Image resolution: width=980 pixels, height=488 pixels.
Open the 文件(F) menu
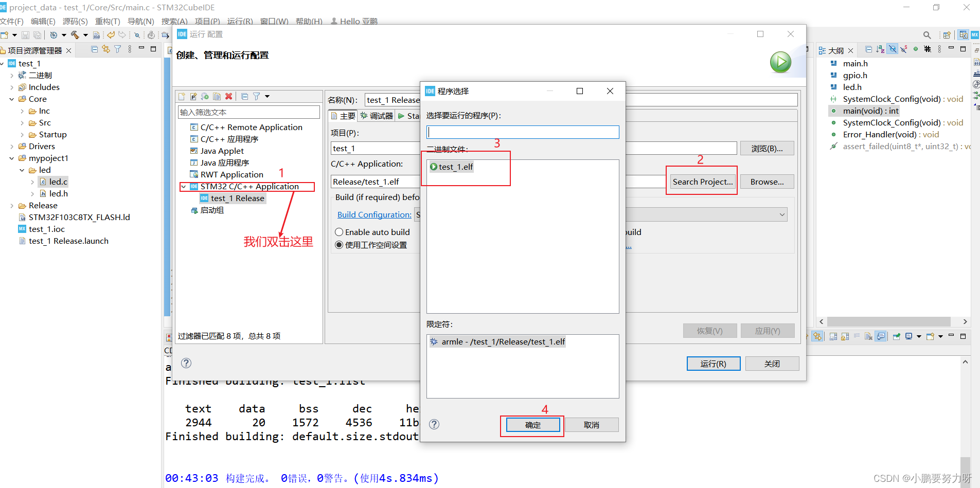pos(12,21)
